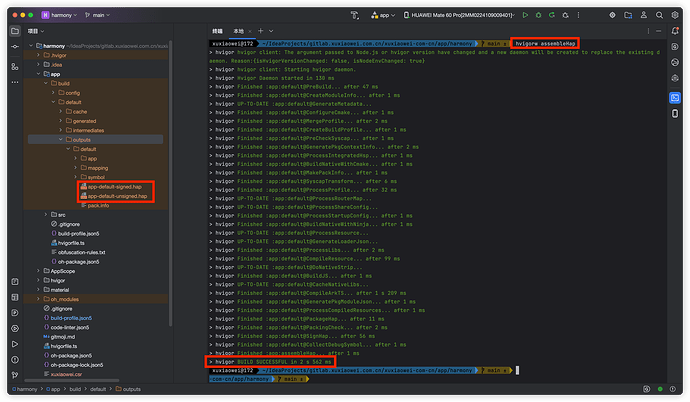Show more tool windows ellipsis
Viewport: 690px width, 402px height.
click(x=15, y=82)
